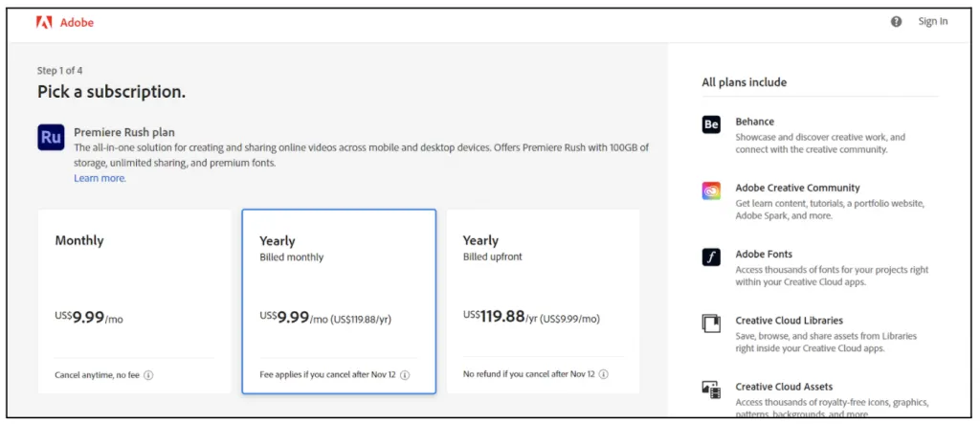Click the Adobe Creative Community icon
This screenshot has height=424, width=980.
coord(711,190)
